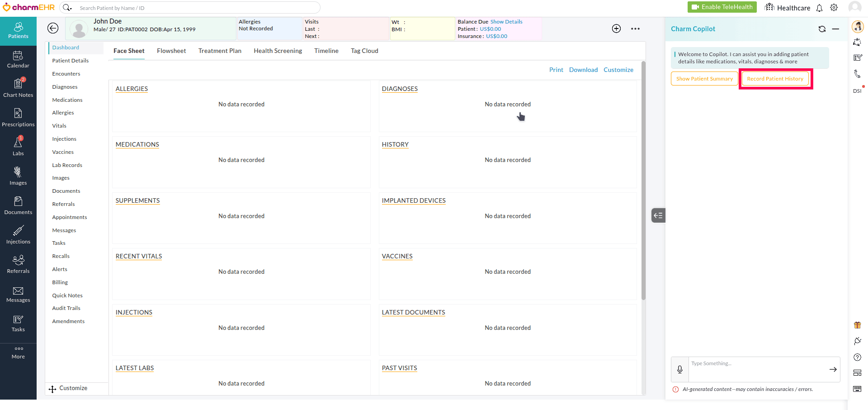
Task: Open the Injections module in dark sidebar
Action: pos(18,235)
